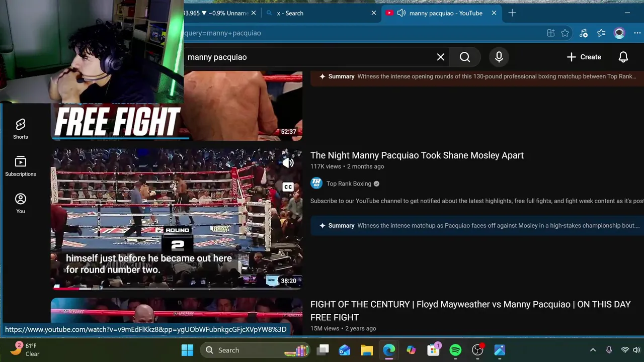Open the Edge apps/extensions icon in address bar

pos(551,33)
